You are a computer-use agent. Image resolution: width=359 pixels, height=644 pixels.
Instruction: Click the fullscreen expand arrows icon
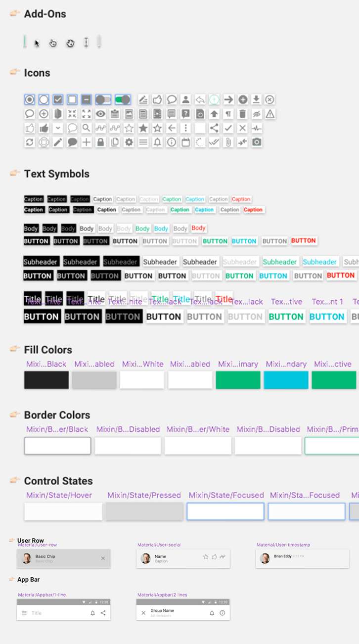(87, 114)
